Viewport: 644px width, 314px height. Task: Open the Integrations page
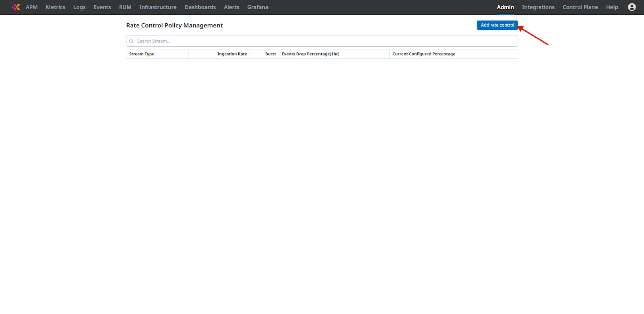538,7
